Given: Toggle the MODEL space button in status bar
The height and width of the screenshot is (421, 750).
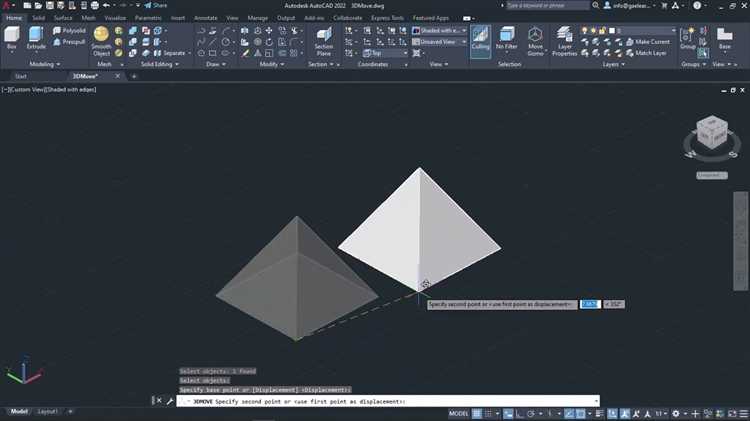Looking at the screenshot, I should (458, 413).
